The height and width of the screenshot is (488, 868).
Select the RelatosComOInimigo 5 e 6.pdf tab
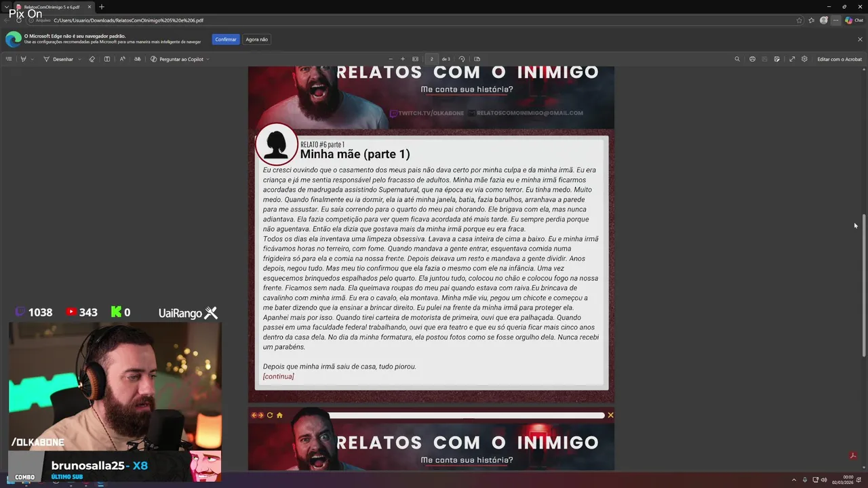(52, 7)
